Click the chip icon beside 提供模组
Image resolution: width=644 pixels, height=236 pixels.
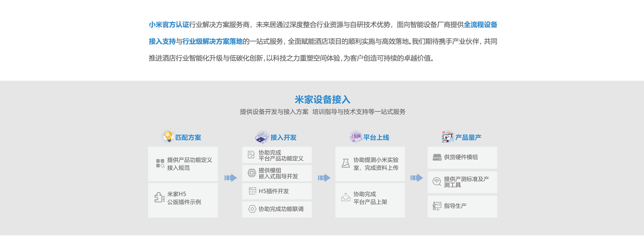point(252,173)
